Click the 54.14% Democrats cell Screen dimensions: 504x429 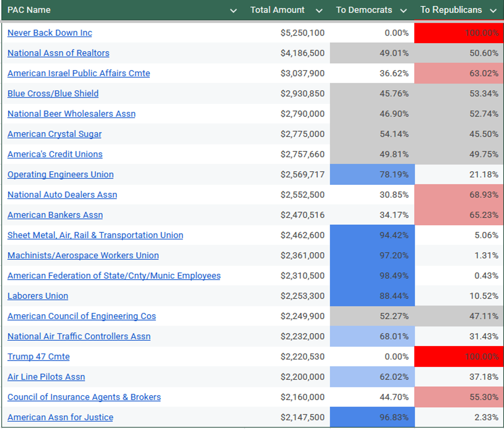click(372, 134)
